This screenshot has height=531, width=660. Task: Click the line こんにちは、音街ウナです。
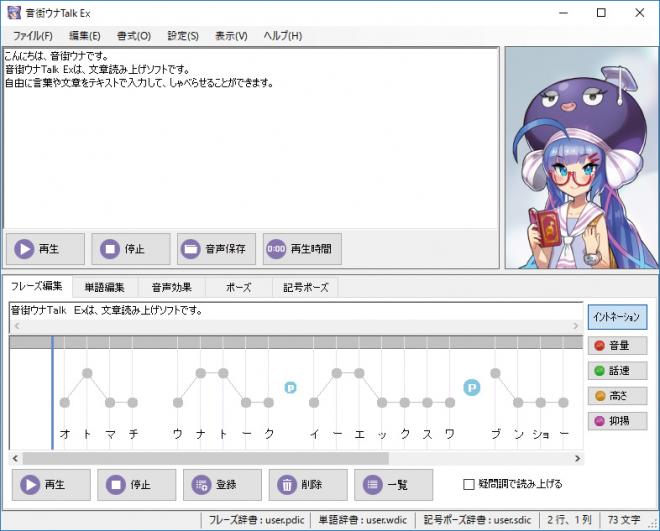tap(57, 56)
